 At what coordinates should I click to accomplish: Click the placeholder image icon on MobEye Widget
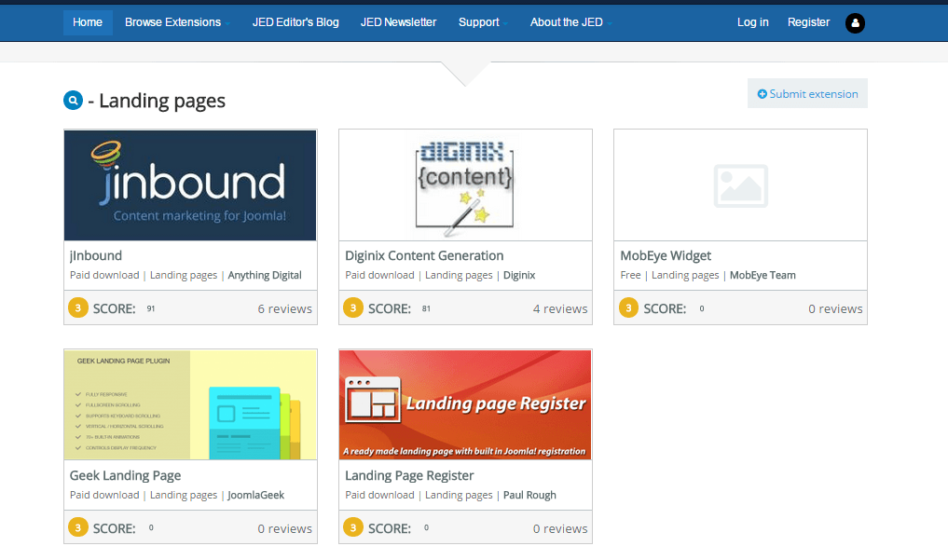click(741, 186)
